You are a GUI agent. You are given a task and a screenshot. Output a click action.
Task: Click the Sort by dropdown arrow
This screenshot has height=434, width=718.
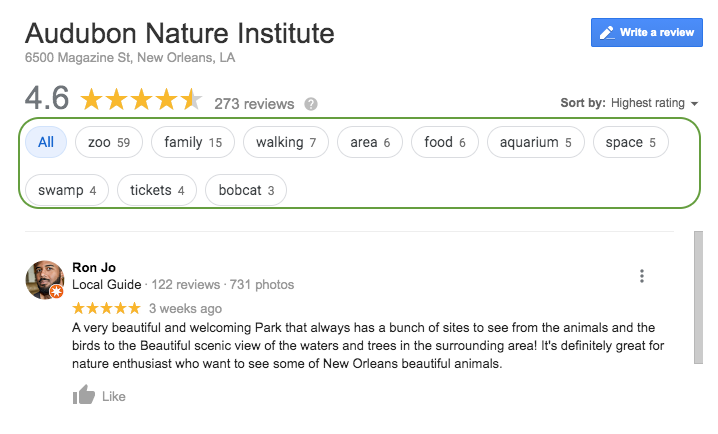coord(694,103)
